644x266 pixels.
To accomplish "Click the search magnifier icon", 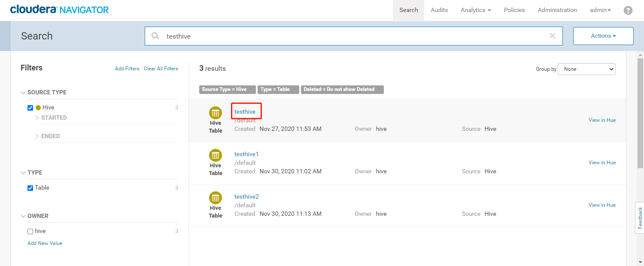I will (x=155, y=36).
